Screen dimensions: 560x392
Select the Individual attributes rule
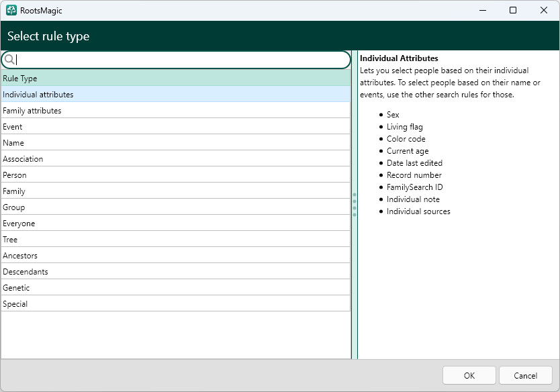point(176,94)
